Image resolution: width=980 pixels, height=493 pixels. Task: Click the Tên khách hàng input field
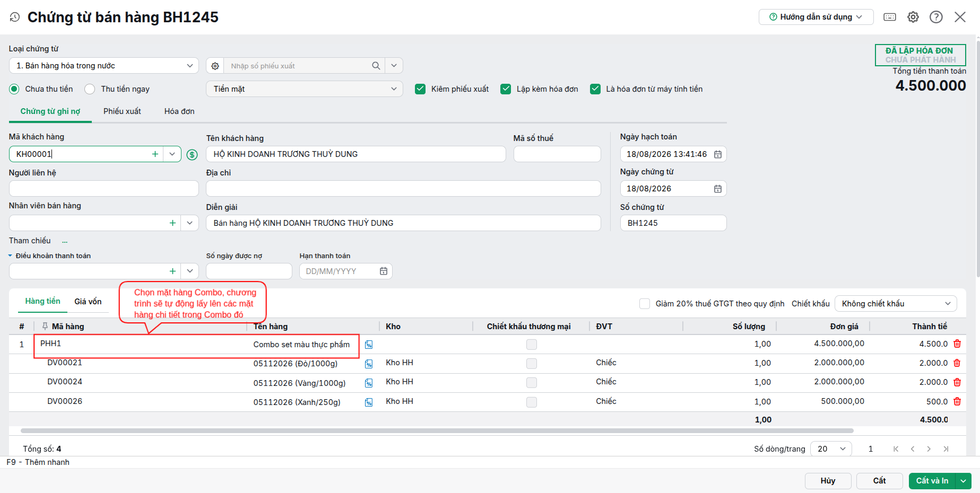tap(356, 154)
